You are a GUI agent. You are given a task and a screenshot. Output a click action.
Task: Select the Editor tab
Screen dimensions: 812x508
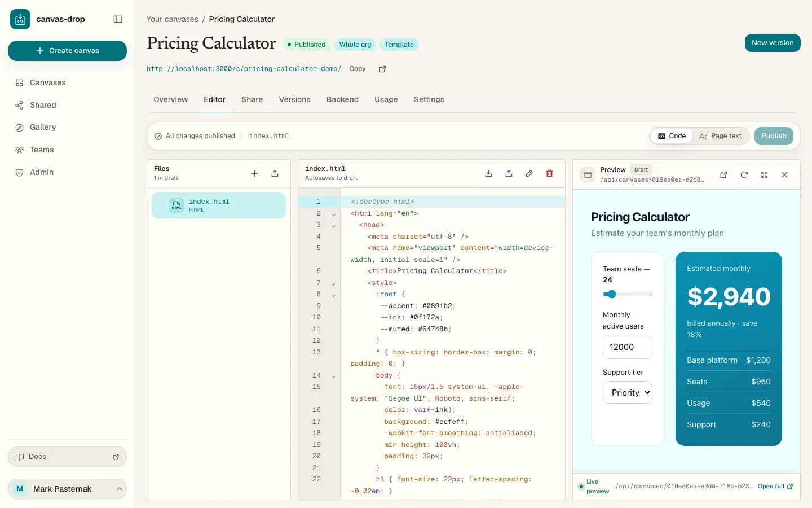tap(214, 99)
